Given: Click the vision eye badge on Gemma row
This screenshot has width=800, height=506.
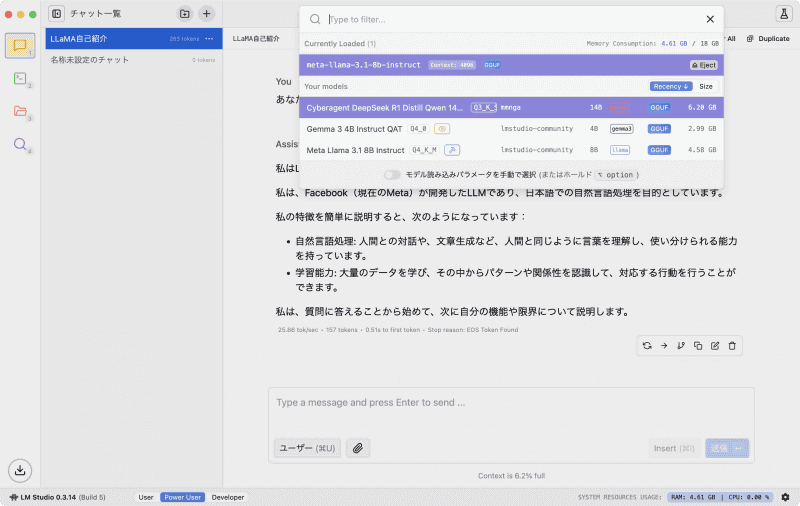Looking at the screenshot, I should coord(442,129).
